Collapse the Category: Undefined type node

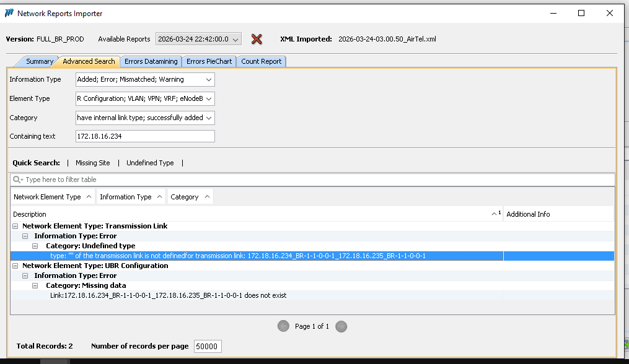[38, 246]
